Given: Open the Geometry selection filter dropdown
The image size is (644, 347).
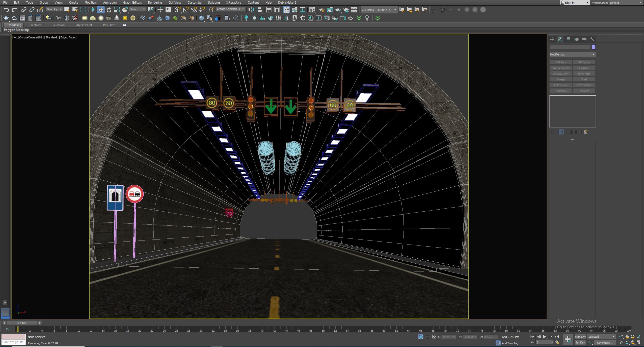Looking at the screenshot, I should (x=54, y=9).
